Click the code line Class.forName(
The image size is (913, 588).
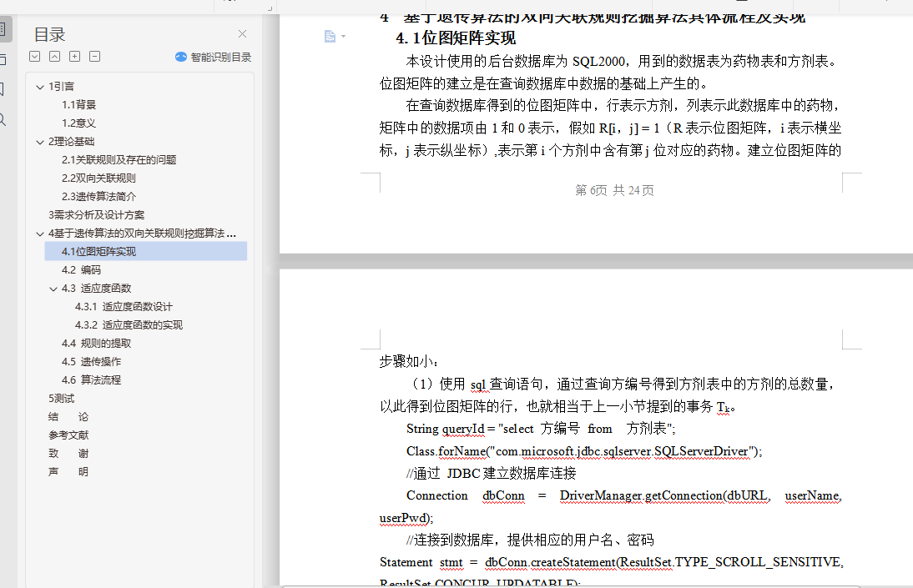coord(584,451)
